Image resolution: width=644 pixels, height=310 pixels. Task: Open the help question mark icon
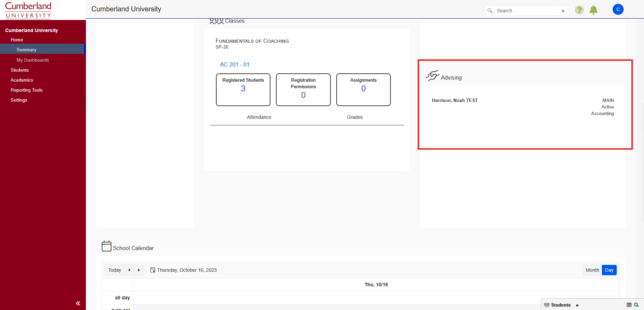(579, 10)
